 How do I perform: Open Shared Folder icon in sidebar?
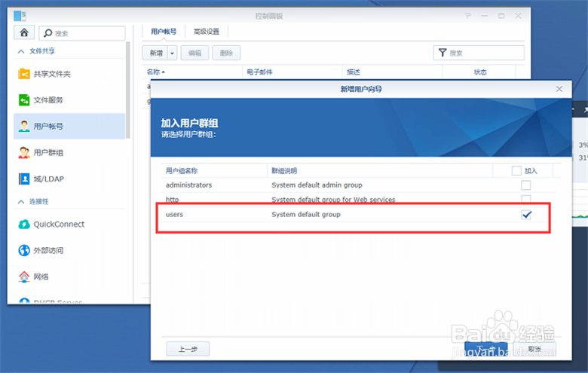click(x=24, y=74)
